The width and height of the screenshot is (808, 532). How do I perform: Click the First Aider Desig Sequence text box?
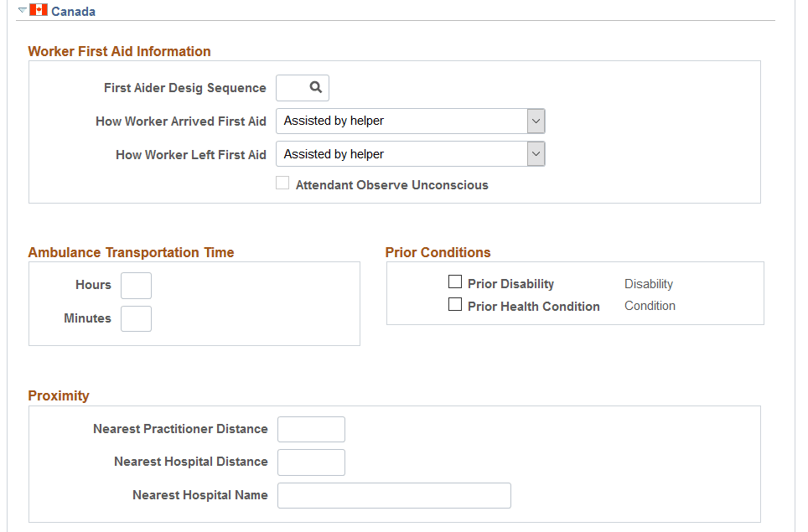(289, 88)
